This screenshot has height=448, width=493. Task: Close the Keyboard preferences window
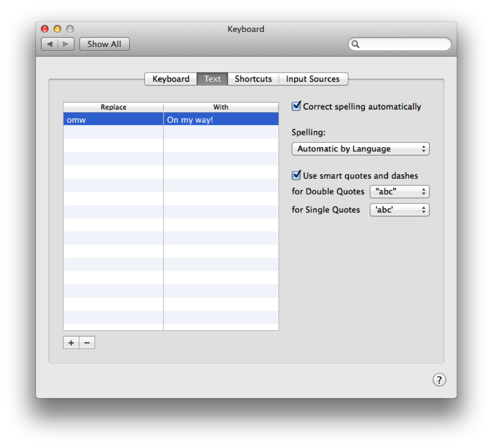pos(45,29)
